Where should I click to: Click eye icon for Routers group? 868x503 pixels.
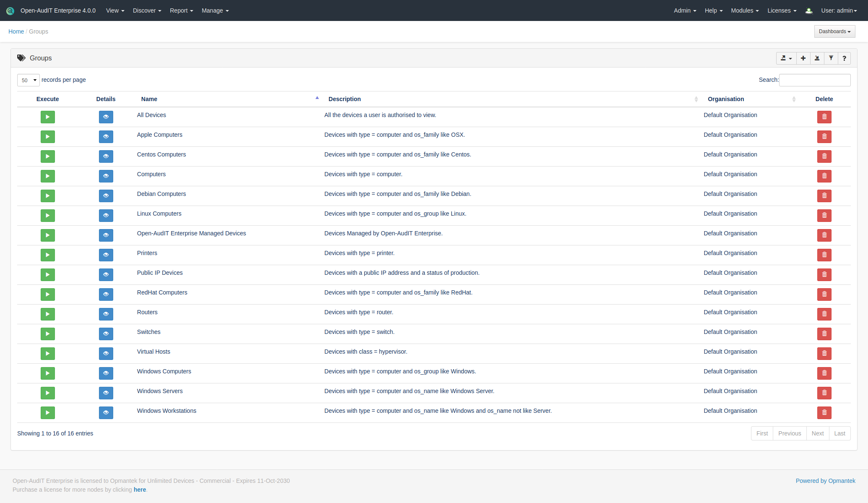pos(106,314)
